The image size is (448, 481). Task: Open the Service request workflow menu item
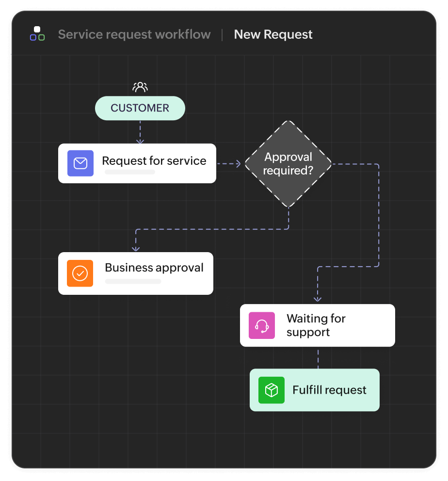pos(134,34)
